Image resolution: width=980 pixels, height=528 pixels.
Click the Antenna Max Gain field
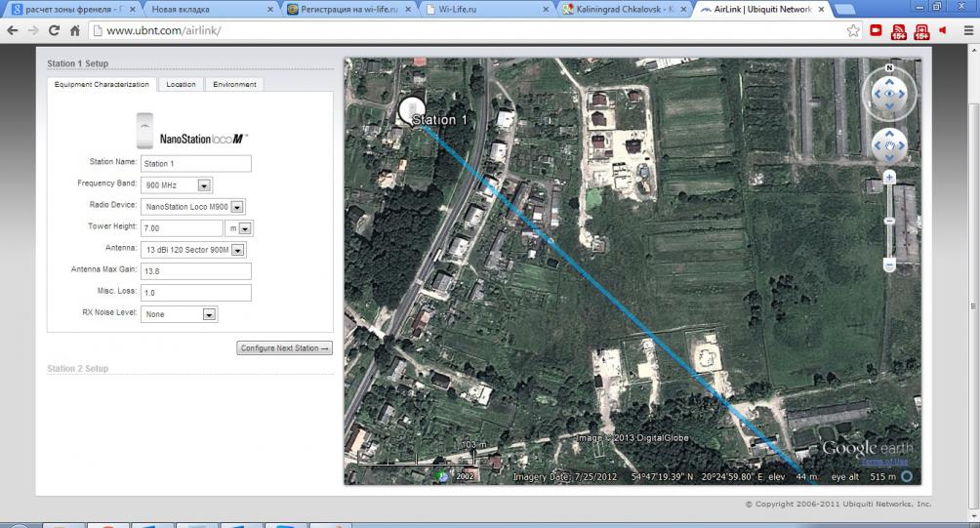(195, 271)
